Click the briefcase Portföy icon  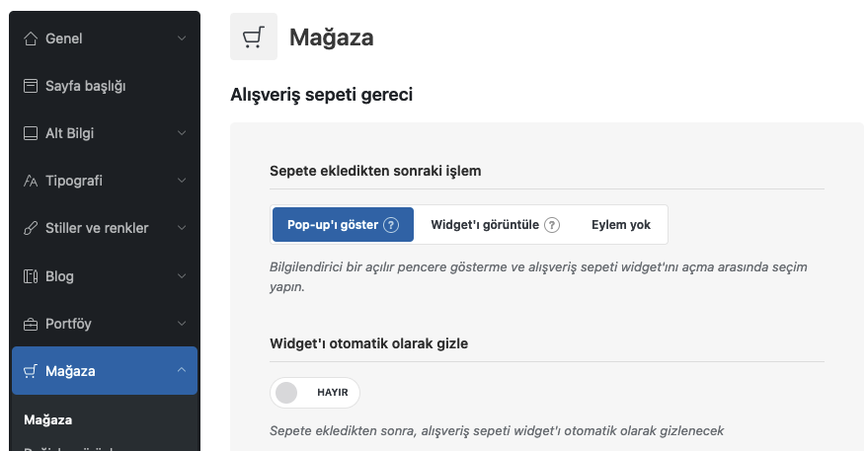click(31, 324)
